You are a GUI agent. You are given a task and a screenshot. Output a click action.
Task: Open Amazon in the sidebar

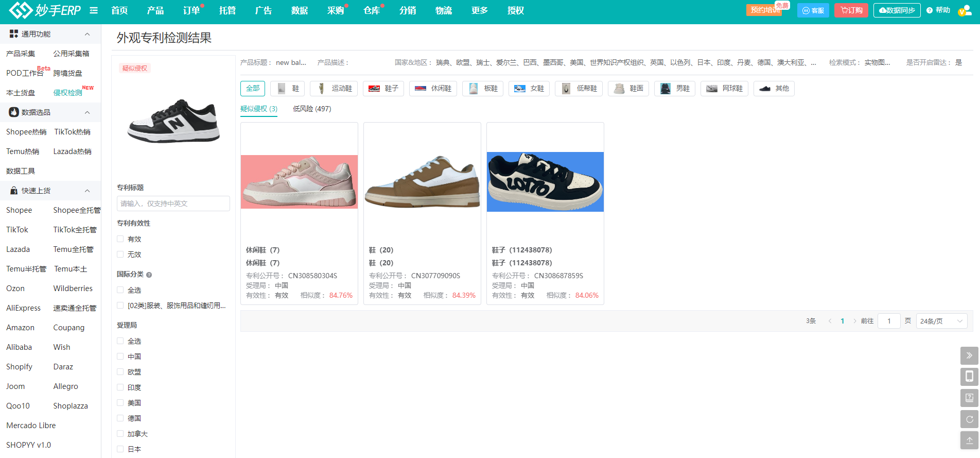coord(20,328)
